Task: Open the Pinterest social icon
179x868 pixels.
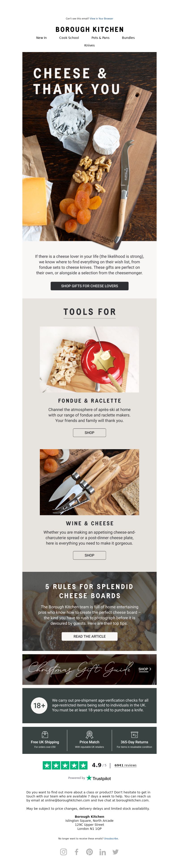Action: [x=89, y=852]
